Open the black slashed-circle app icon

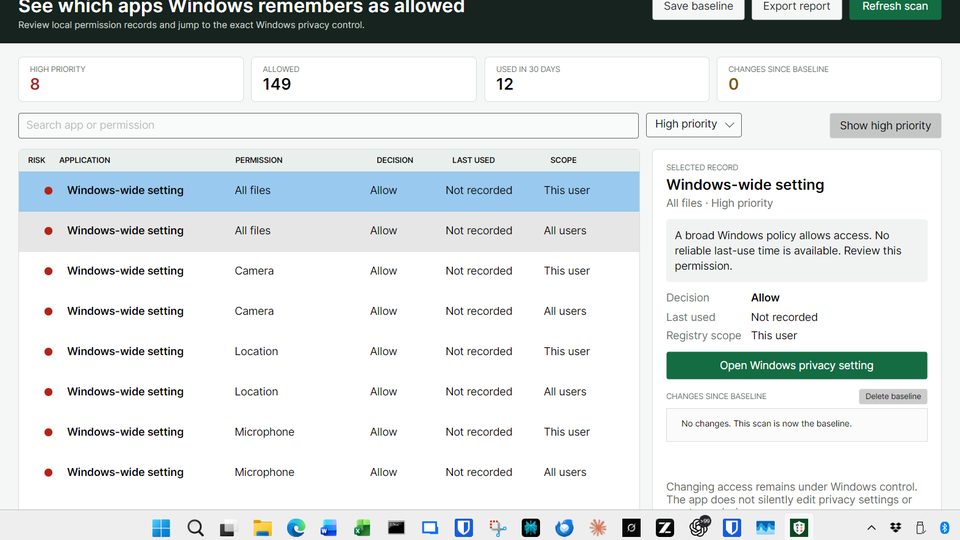pyautogui.click(x=631, y=527)
